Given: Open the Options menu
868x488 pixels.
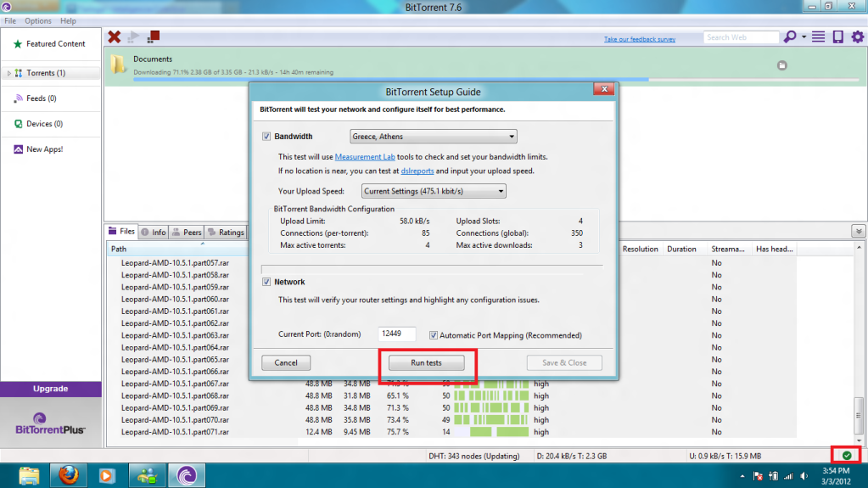Looking at the screenshot, I should click(x=37, y=21).
